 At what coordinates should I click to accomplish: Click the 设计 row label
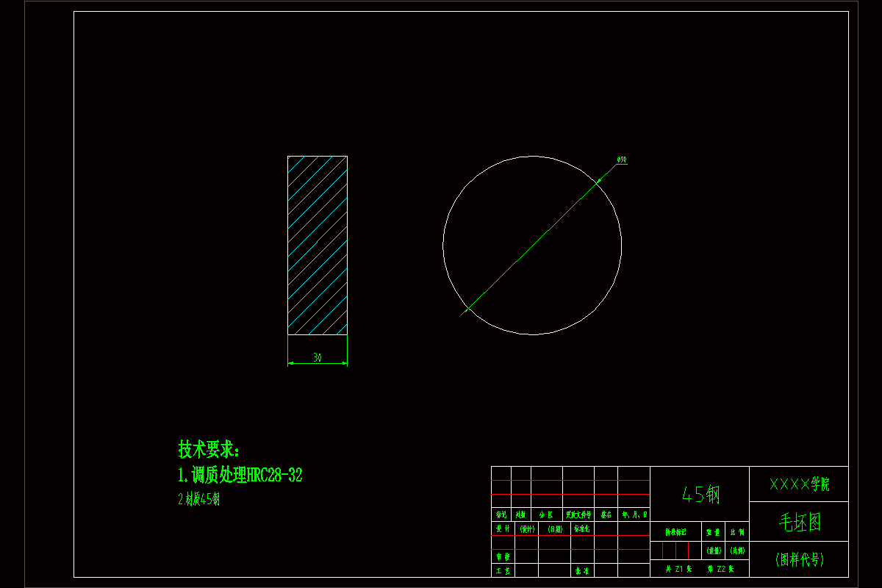503,529
